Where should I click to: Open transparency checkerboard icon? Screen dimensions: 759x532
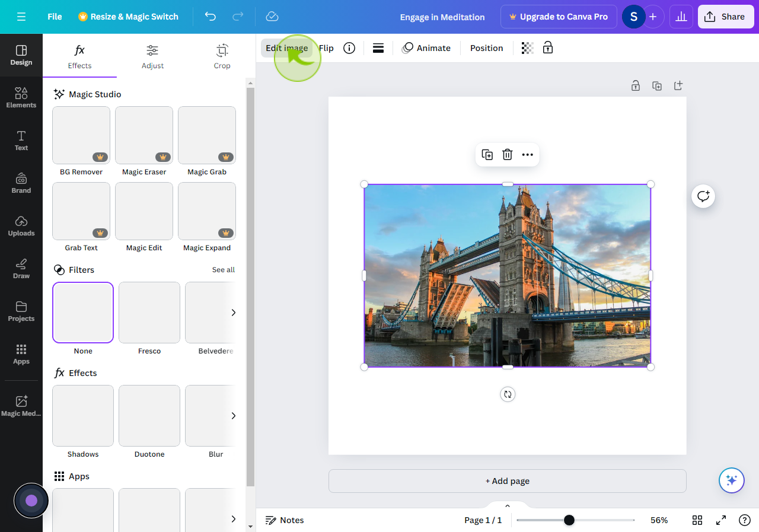pyautogui.click(x=527, y=48)
